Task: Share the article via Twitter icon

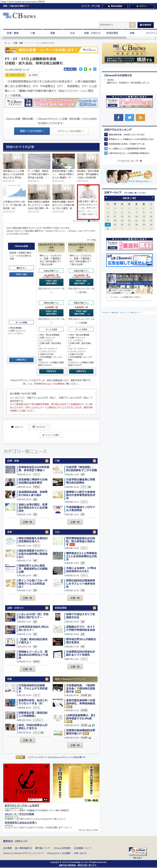Action: pos(81,69)
